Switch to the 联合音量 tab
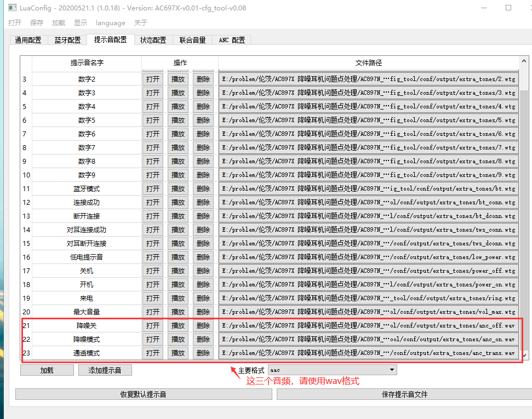Viewport: 532px width, 419px height. pyautogui.click(x=192, y=40)
